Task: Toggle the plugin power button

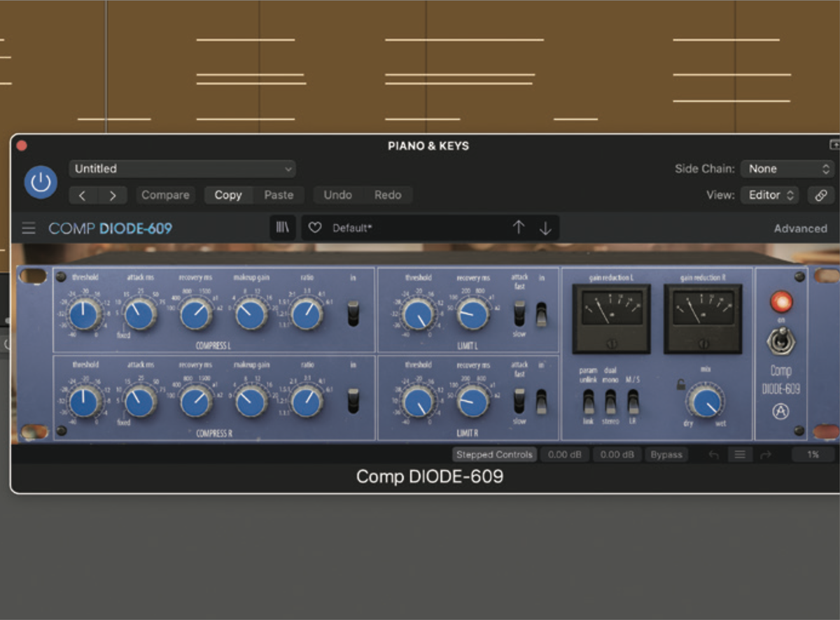Action: 41,182
